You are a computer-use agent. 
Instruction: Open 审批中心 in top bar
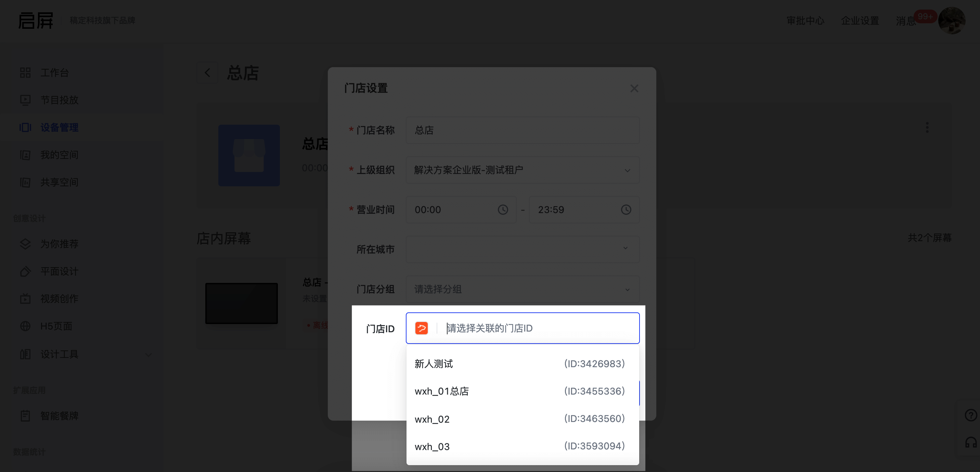tap(805, 21)
